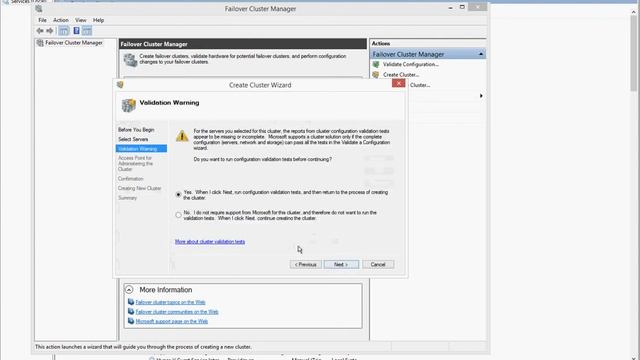Open the View menu
Screen dimensions: 640x360
80,20
